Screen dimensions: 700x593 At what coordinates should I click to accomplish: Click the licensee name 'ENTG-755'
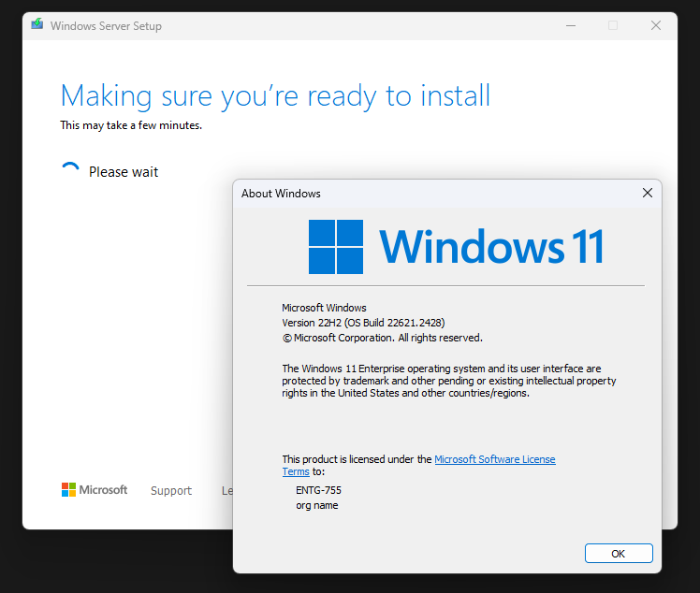pyautogui.click(x=318, y=490)
